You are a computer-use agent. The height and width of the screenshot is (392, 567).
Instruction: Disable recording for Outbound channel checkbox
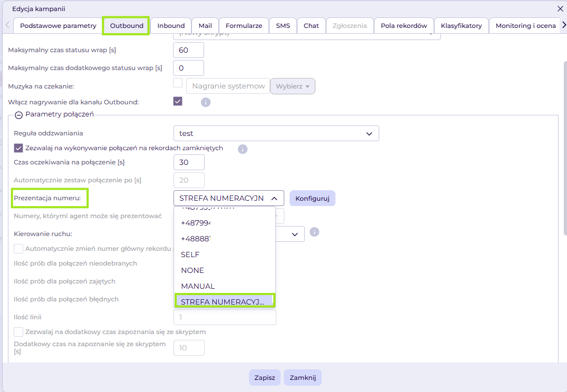(x=178, y=101)
